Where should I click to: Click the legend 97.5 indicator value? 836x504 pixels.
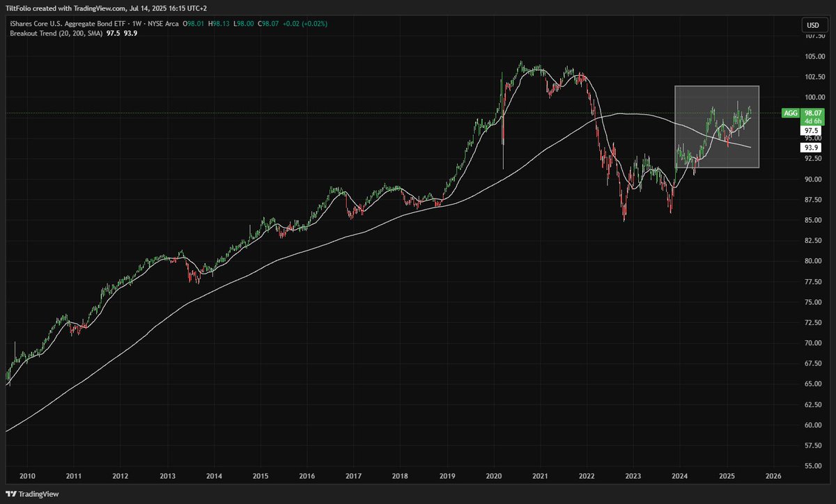(113, 33)
